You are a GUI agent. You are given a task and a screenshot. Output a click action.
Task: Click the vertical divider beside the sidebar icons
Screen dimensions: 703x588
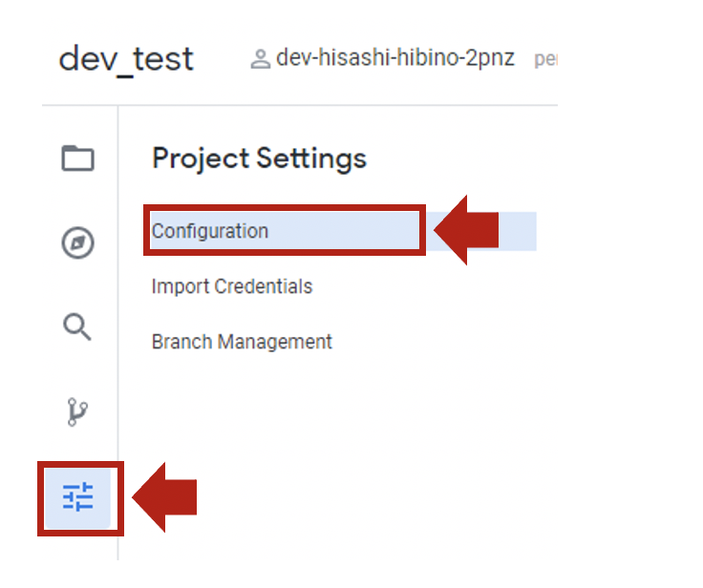[x=118, y=334]
